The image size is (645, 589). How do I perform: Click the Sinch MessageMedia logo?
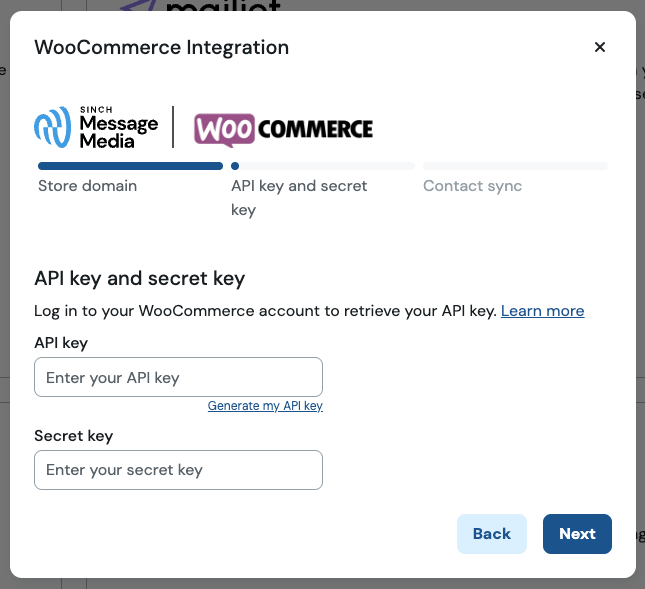click(x=96, y=127)
